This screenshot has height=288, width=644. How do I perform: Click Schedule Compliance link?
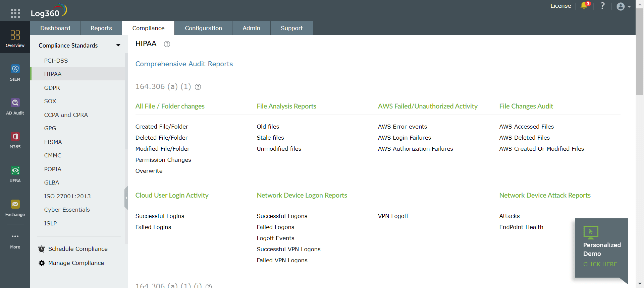click(x=78, y=249)
